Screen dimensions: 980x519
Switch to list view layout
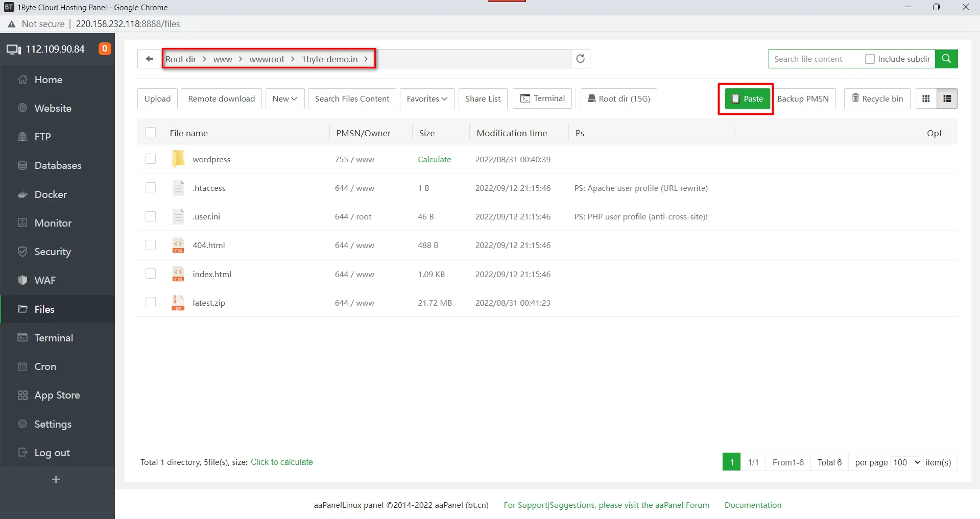pyautogui.click(x=947, y=98)
